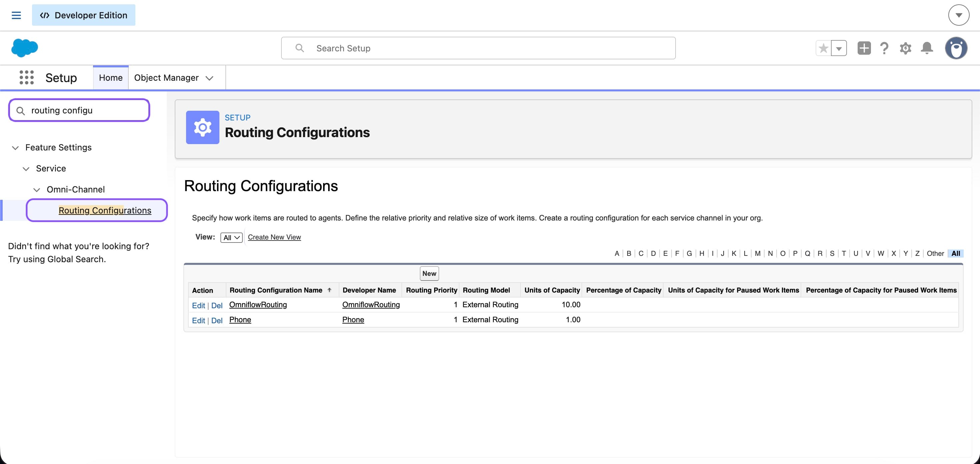Edit the OmniflowRouting configuration
980x464 pixels.
tap(198, 305)
